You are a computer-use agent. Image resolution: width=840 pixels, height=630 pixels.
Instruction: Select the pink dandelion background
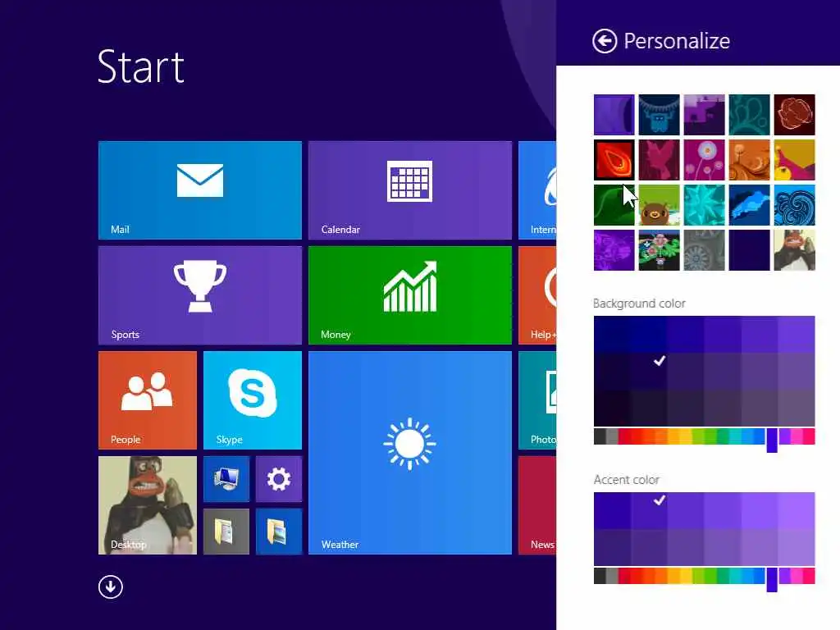tap(704, 160)
